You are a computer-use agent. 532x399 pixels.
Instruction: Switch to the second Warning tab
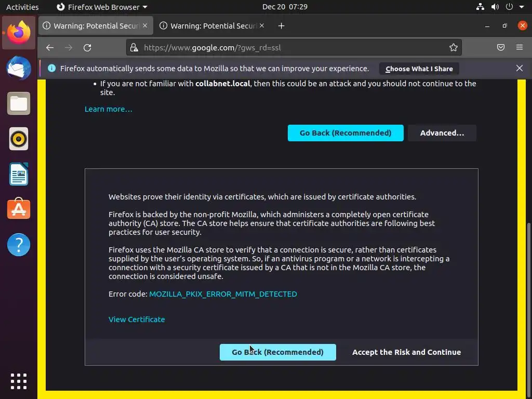212,26
